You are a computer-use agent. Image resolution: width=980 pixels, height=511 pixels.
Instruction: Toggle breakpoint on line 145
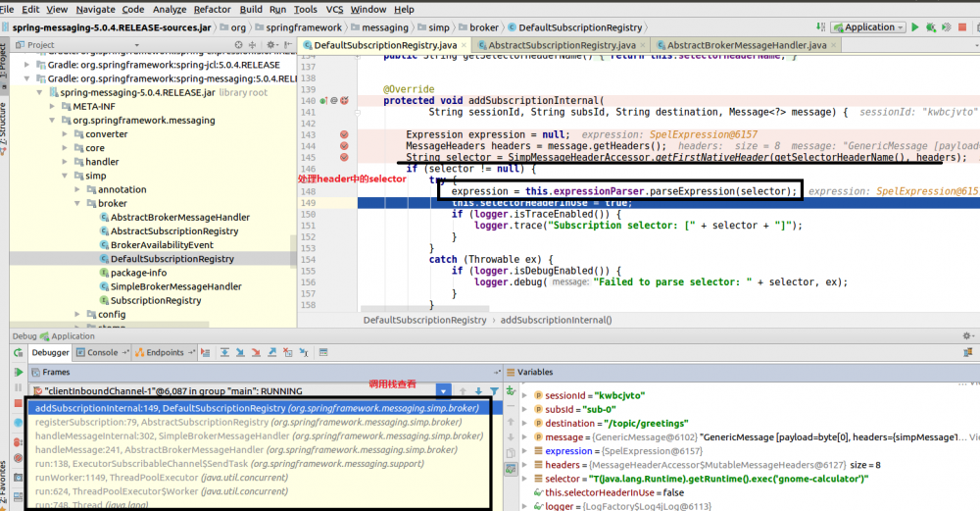click(344, 157)
